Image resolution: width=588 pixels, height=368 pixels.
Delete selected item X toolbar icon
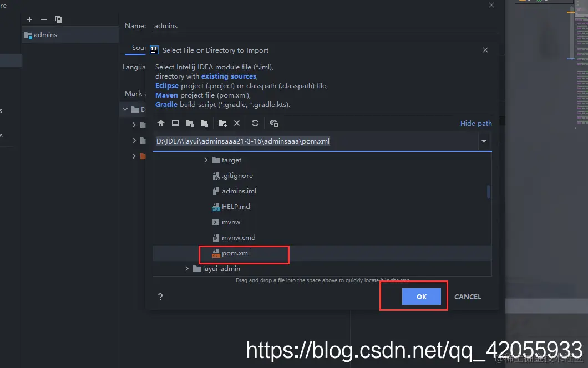tap(237, 123)
